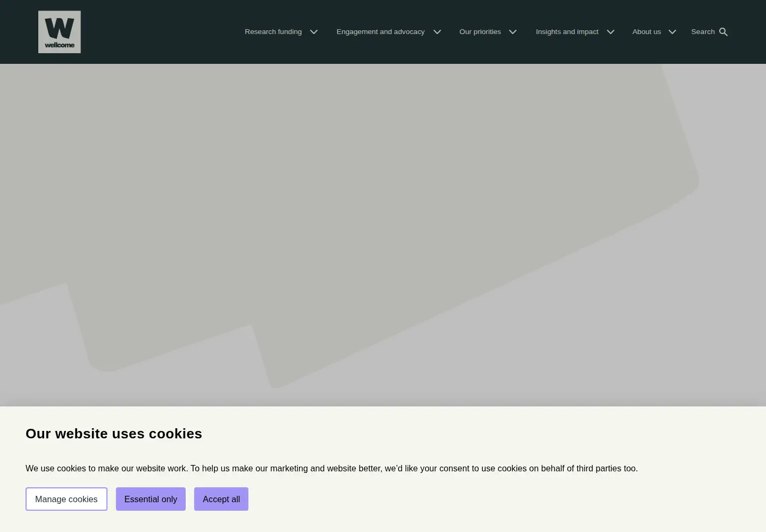This screenshot has height=532, width=766.
Task: Click the search magnifier icon
Action: coord(723,32)
